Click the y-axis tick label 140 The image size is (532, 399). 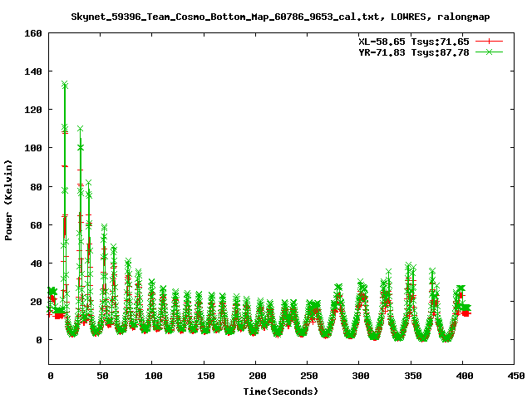(x=33, y=71)
